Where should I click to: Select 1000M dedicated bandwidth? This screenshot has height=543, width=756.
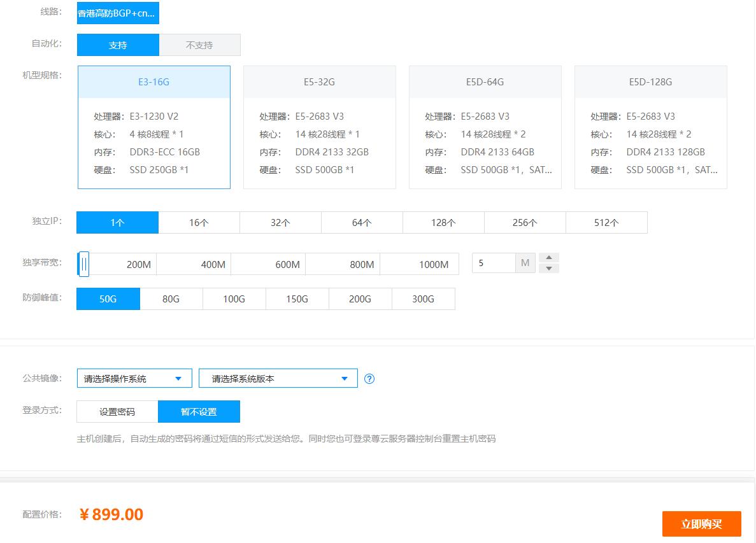coord(420,264)
